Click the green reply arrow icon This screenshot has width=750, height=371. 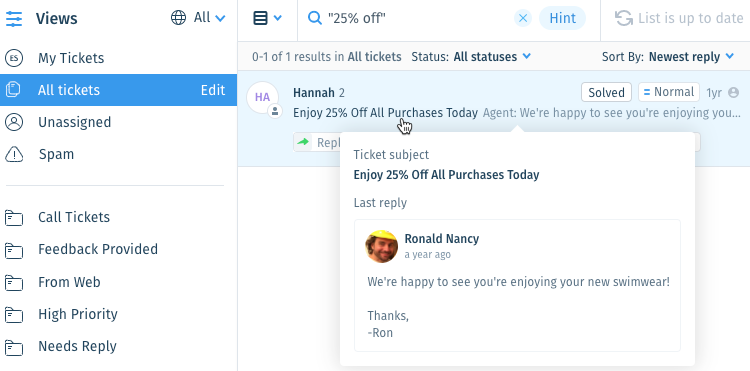pos(303,142)
